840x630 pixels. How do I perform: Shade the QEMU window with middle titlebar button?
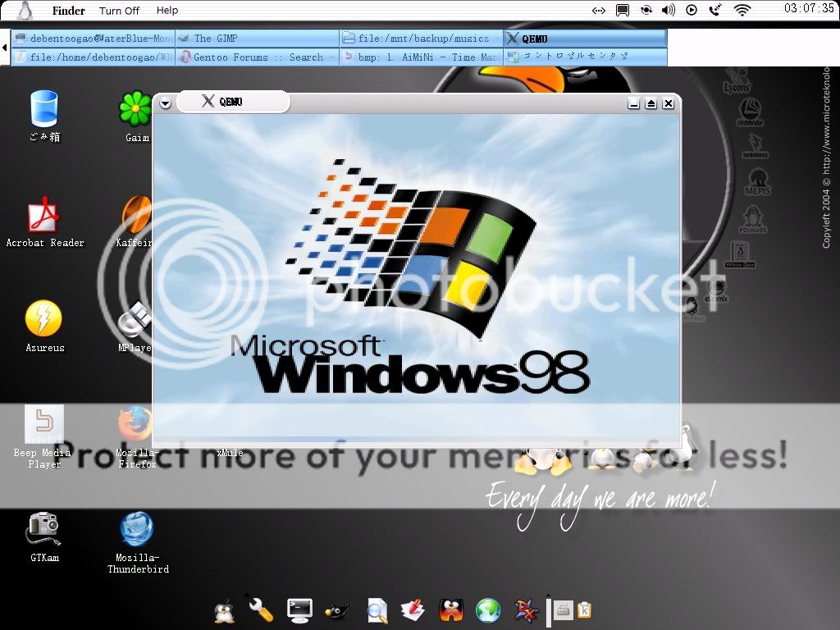pos(651,103)
